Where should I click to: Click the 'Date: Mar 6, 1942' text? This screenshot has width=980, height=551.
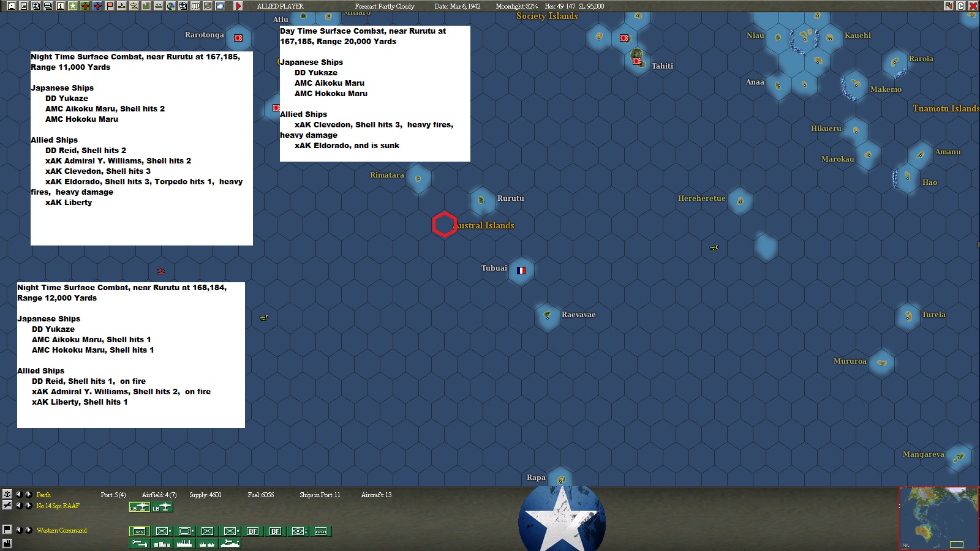click(457, 6)
